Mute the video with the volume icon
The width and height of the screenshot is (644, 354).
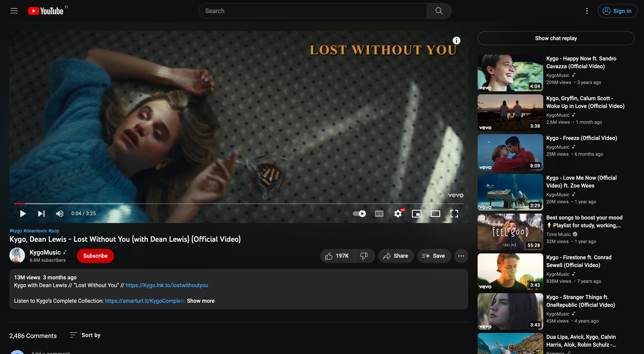60,213
